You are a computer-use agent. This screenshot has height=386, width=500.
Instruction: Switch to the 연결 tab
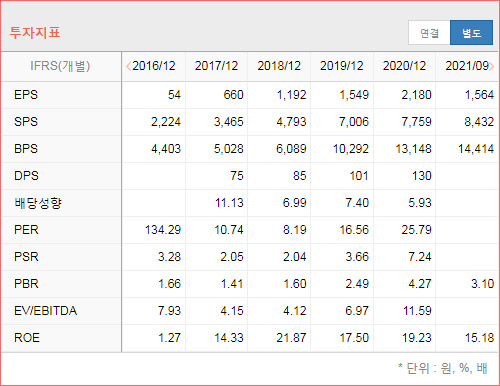429,33
